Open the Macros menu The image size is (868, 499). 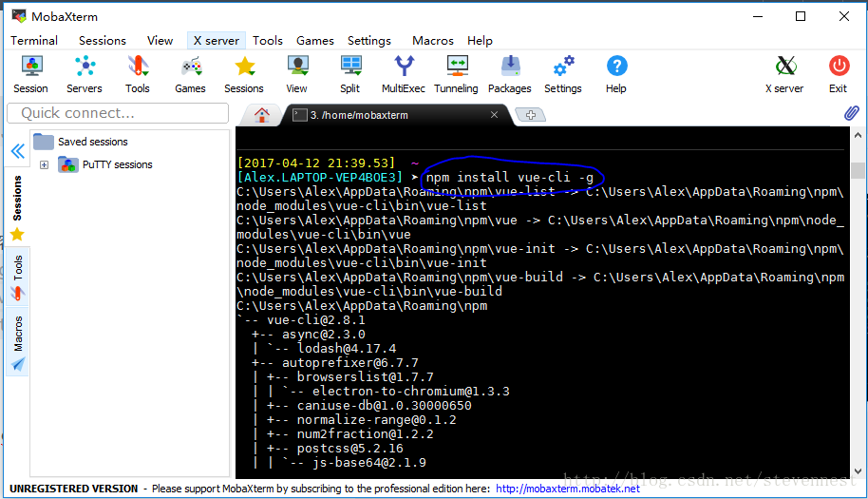coord(433,41)
